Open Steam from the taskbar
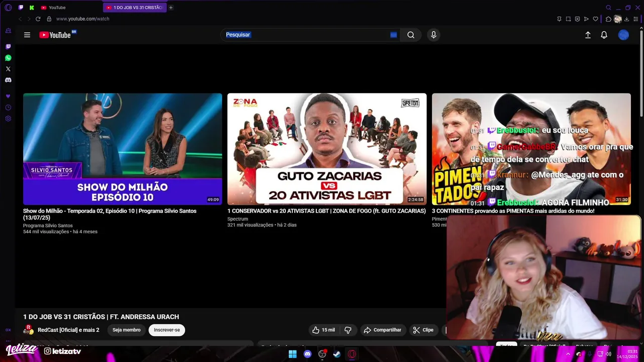The image size is (644, 362). click(x=337, y=354)
